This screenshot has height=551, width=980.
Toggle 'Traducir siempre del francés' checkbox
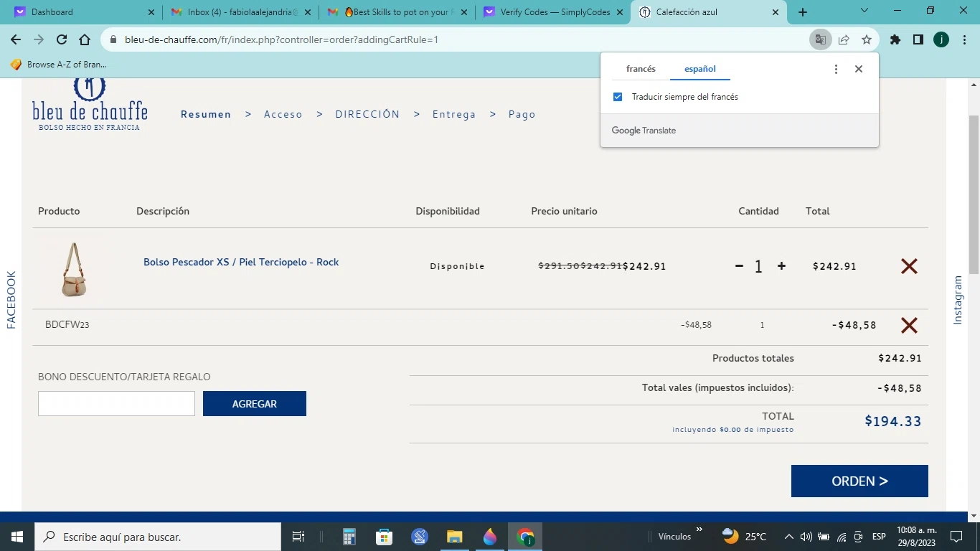(618, 97)
